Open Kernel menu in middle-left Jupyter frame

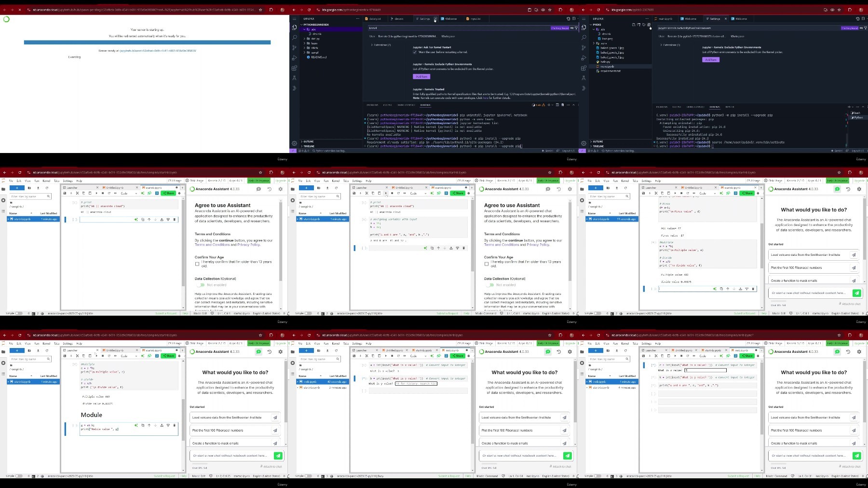pyautogui.click(x=46, y=181)
